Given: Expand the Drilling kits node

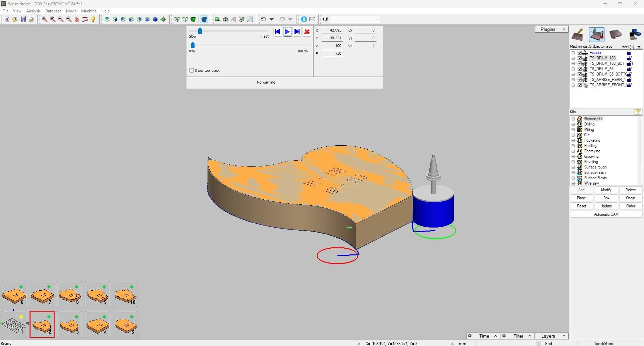Looking at the screenshot, I should (573, 125).
